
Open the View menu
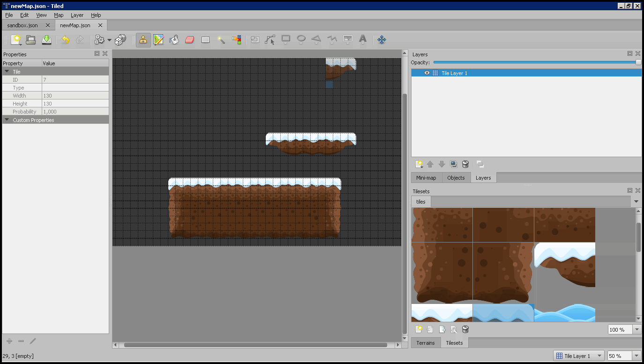click(x=41, y=15)
